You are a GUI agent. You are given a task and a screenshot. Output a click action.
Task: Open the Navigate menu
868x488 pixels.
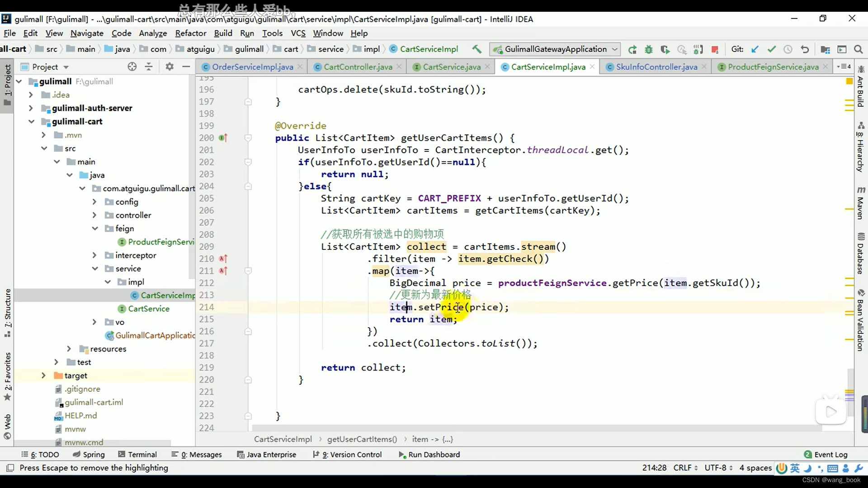(87, 33)
